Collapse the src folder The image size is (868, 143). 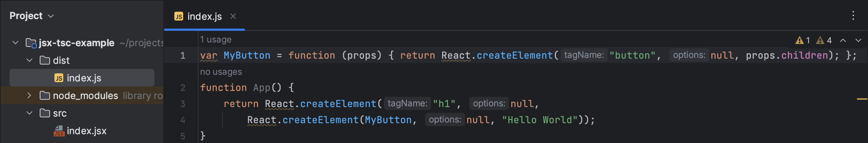coord(29,113)
